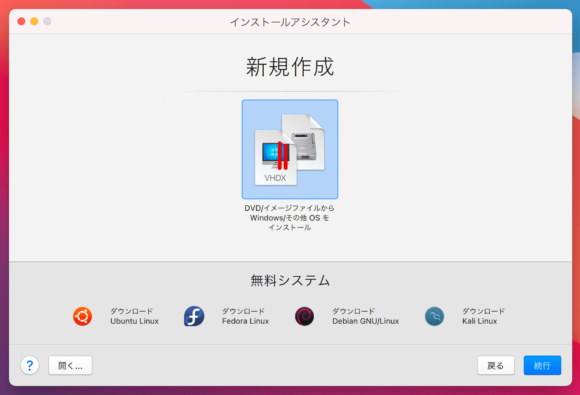Continue with the blue 続行 button
The height and width of the screenshot is (395, 580).
[542, 365]
